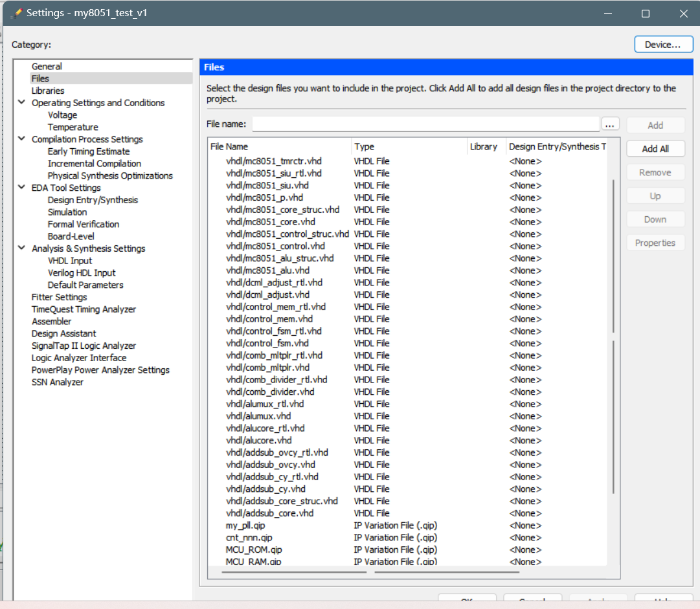Viewport: 700px width, 609px height.
Task: Collapse Analysis & Synthesis Settings category
Action: [x=21, y=248]
